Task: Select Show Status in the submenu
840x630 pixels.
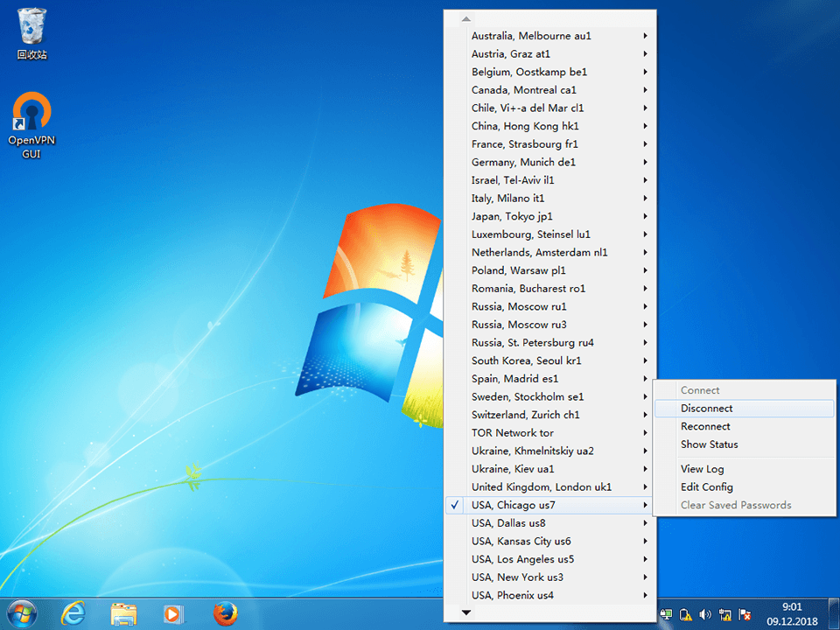Action: (744, 444)
